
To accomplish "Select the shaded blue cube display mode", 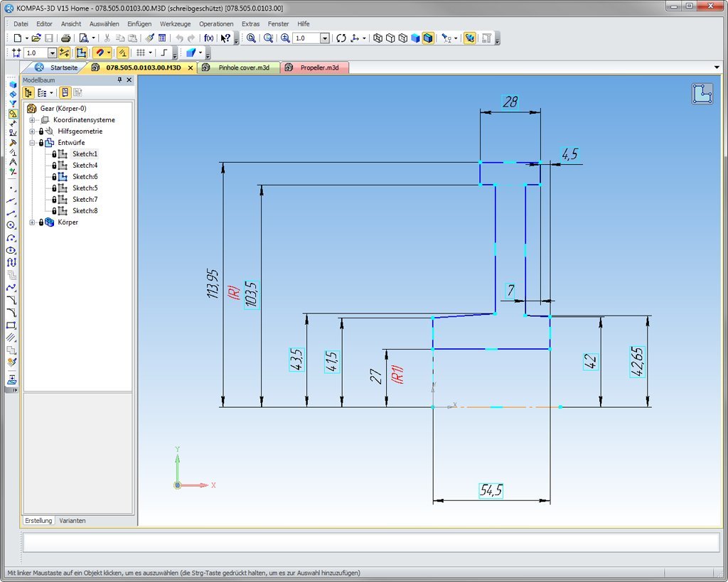I will tap(415, 38).
